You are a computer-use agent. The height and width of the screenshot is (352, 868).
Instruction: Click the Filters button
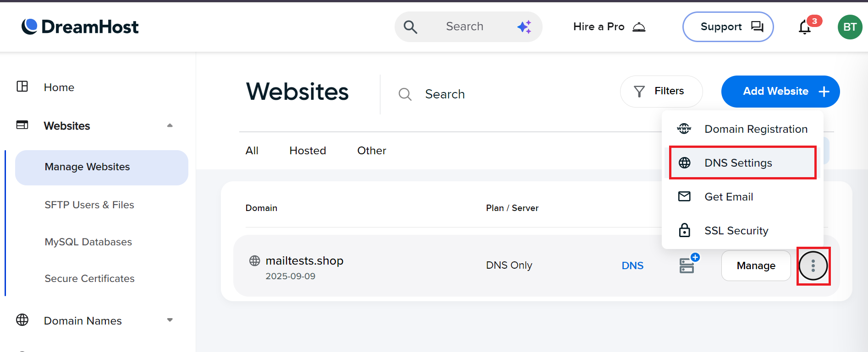661,92
